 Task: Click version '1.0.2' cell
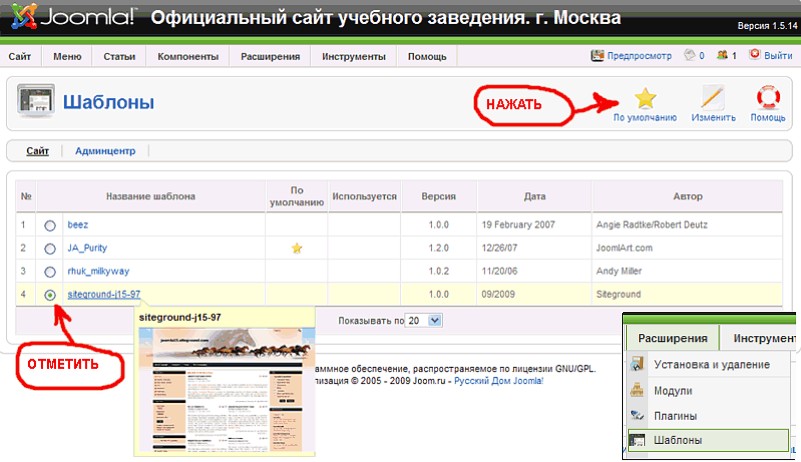click(438, 271)
